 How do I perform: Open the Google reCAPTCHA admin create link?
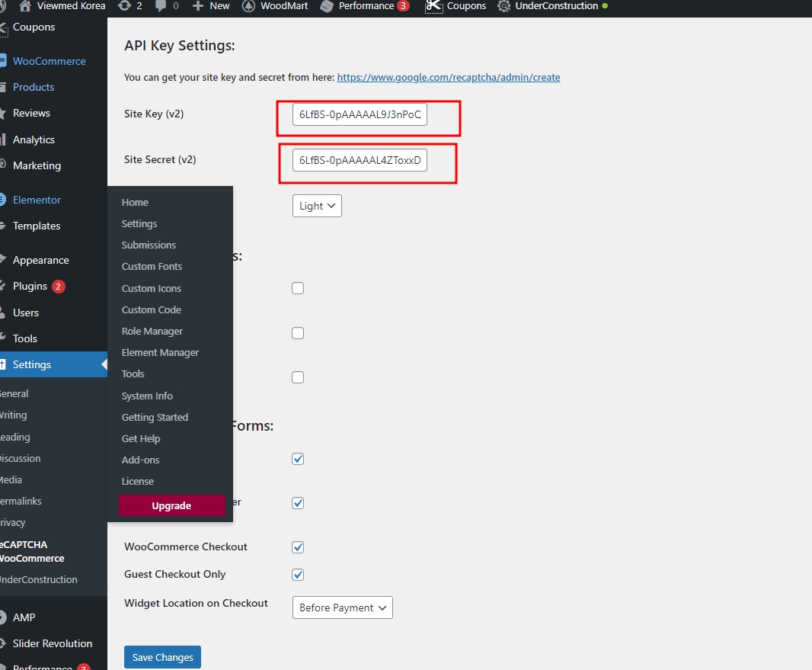coord(449,77)
